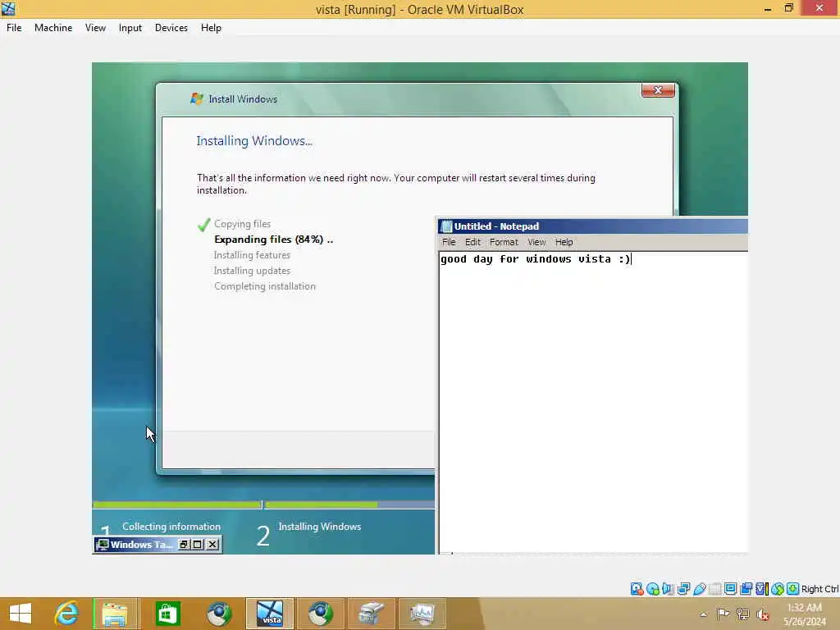The height and width of the screenshot is (630, 840).
Task: Open the clock showing 1:32 AM
Action: 804,614
